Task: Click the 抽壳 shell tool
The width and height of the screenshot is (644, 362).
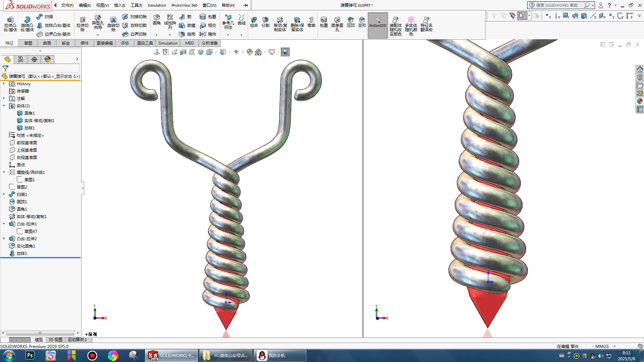Action: click(187, 34)
